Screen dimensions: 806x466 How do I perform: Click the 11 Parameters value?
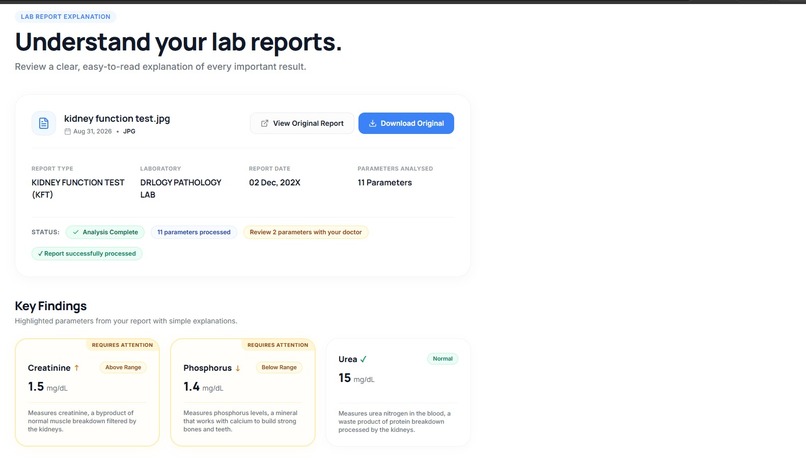(384, 182)
